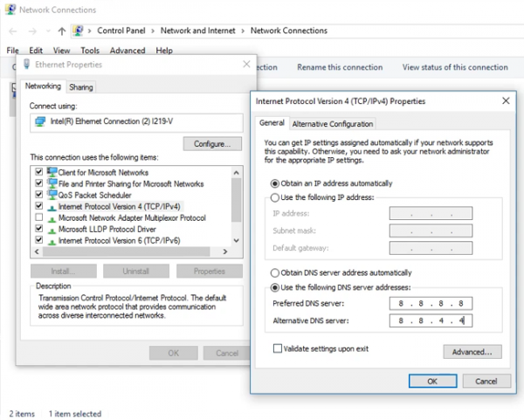Screen dimensions: 524x420
Task: Select Microsoft LLDP Protocol Driver row
Action: point(107,230)
